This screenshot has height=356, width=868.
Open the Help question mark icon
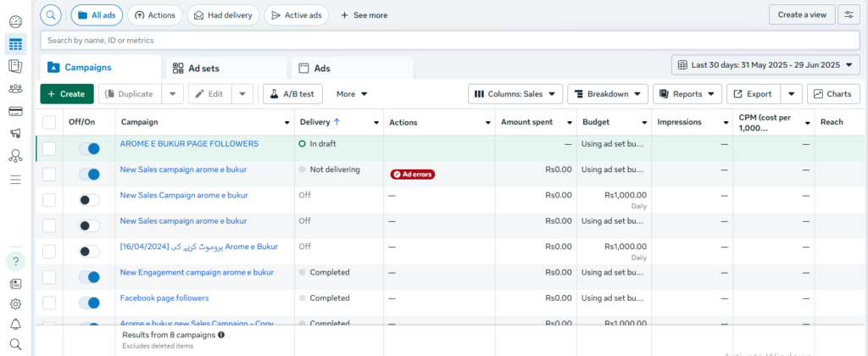pyautogui.click(x=15, y=261)
